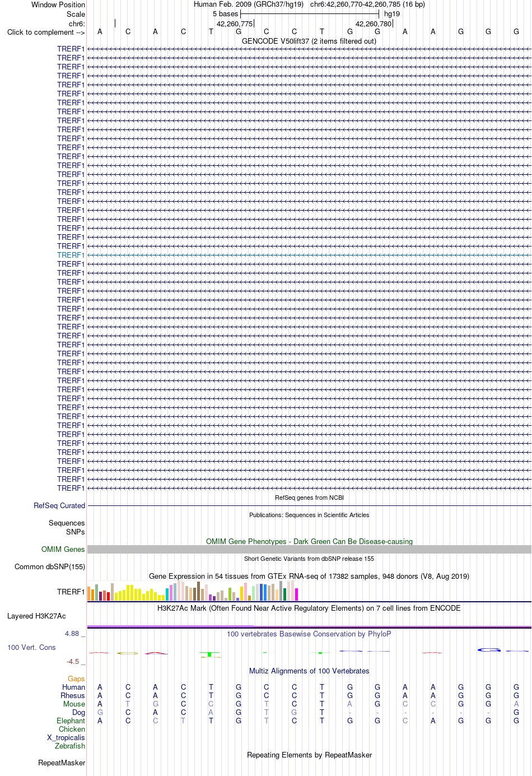The width and height of the screenshot is (532, 776).
Task: Click the yellow C logo in PhyloP track
Action: click(x=128, y=653)
